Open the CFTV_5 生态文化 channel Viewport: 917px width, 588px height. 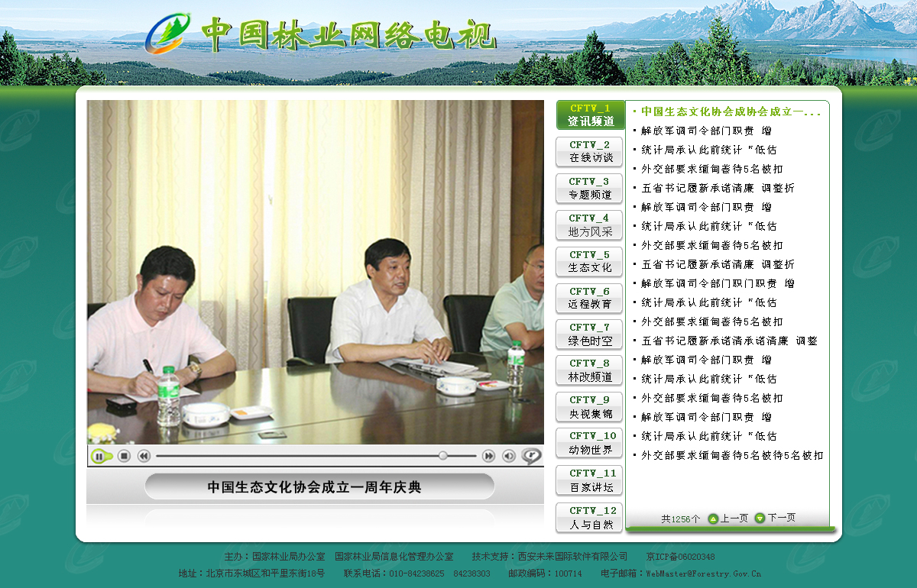tap(589, 261)
